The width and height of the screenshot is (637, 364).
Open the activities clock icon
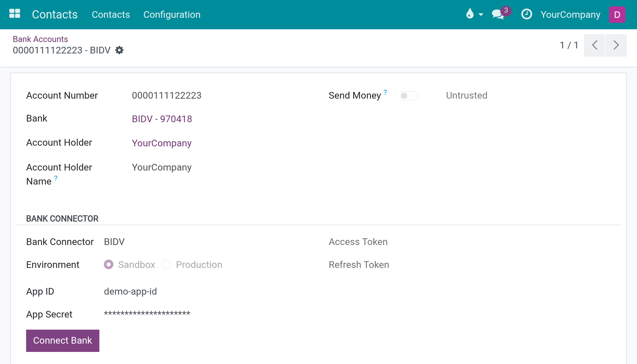(x=526, y=14)
